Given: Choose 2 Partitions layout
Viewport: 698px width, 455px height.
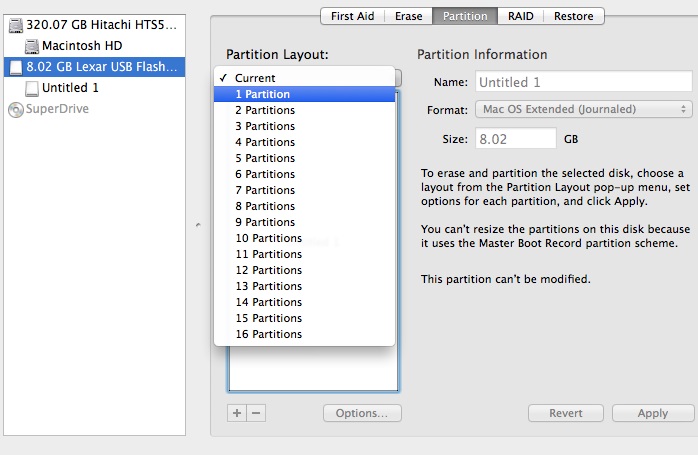Looking at the screenshot, I should point(304,110).
